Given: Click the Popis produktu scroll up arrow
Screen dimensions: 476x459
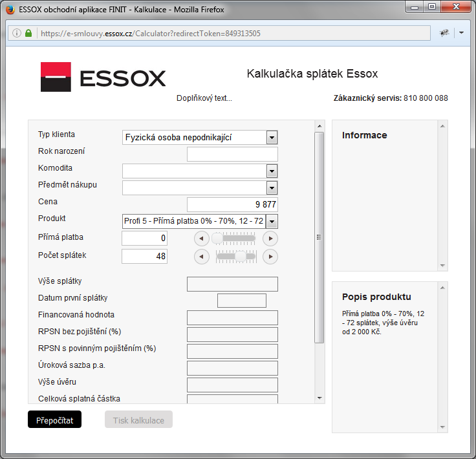Looking at the screenshot, I should (442, 288).
